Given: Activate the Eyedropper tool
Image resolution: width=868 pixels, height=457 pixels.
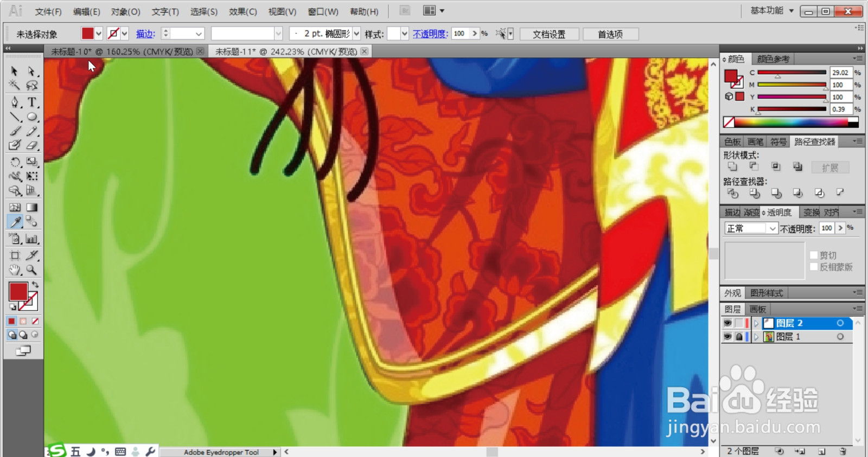Looking at the screenshot, I should [15, 222].
